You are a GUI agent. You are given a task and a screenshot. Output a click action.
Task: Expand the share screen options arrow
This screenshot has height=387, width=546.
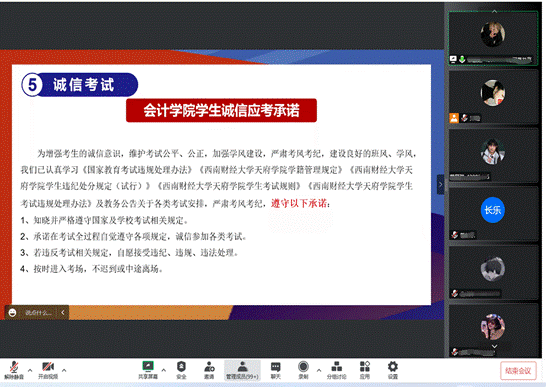164,370
